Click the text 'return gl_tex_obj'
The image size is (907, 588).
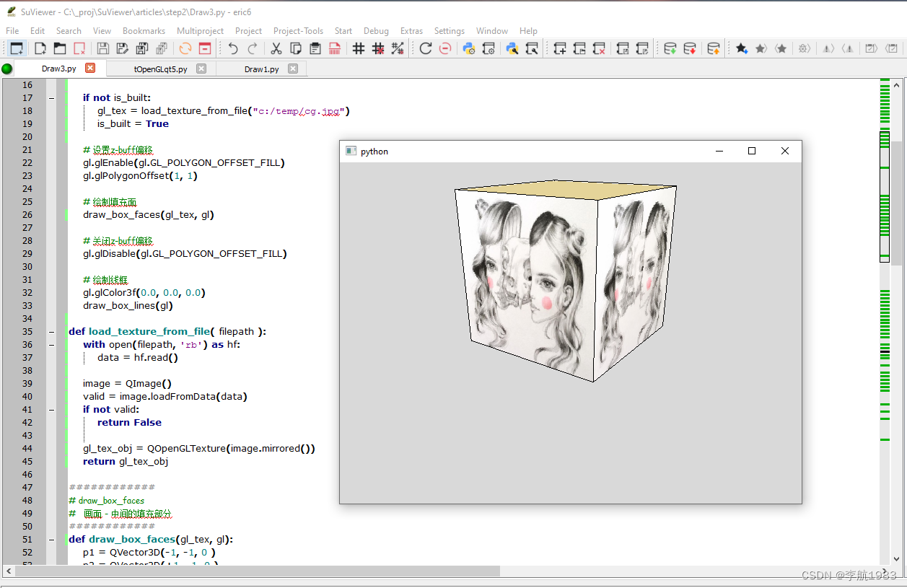click(x=126, y=462)
